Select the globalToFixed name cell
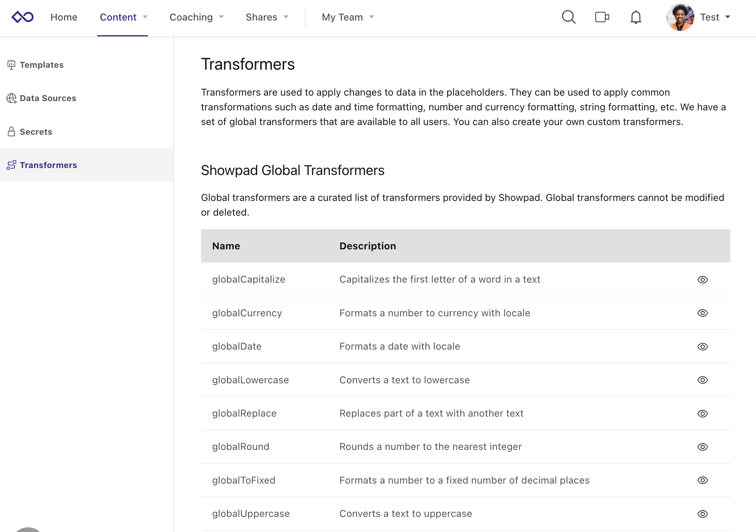This screenshot has width=756, height=532. (244, 480)
